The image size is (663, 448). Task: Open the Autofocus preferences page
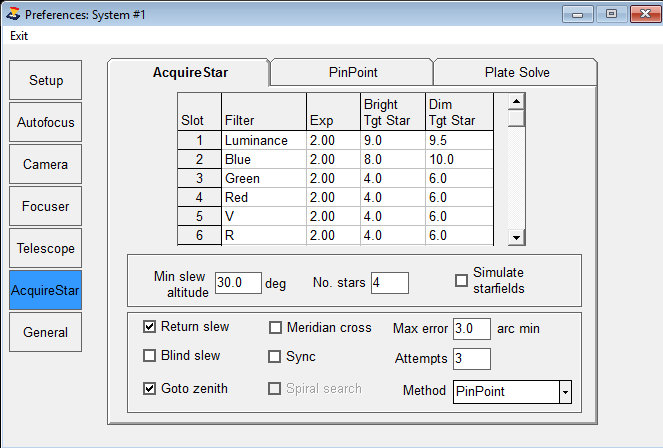[46, 122]
